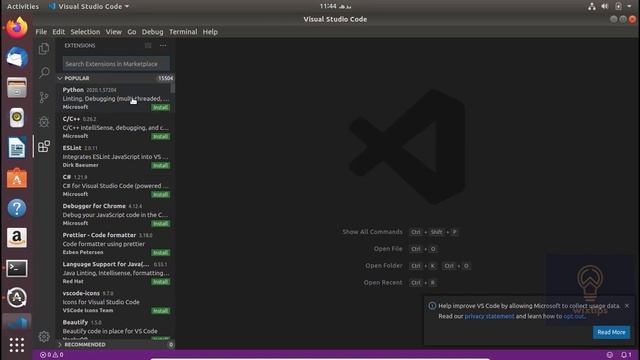Open volume icon in system tray
The height and width of the screenshot is (360, 640).
604,6
